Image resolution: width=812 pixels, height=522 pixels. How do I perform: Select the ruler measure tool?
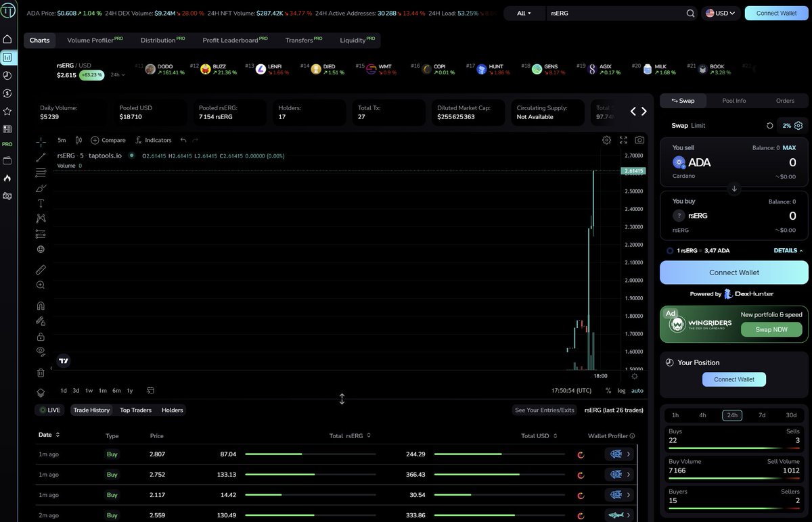(x=41, y=270)
